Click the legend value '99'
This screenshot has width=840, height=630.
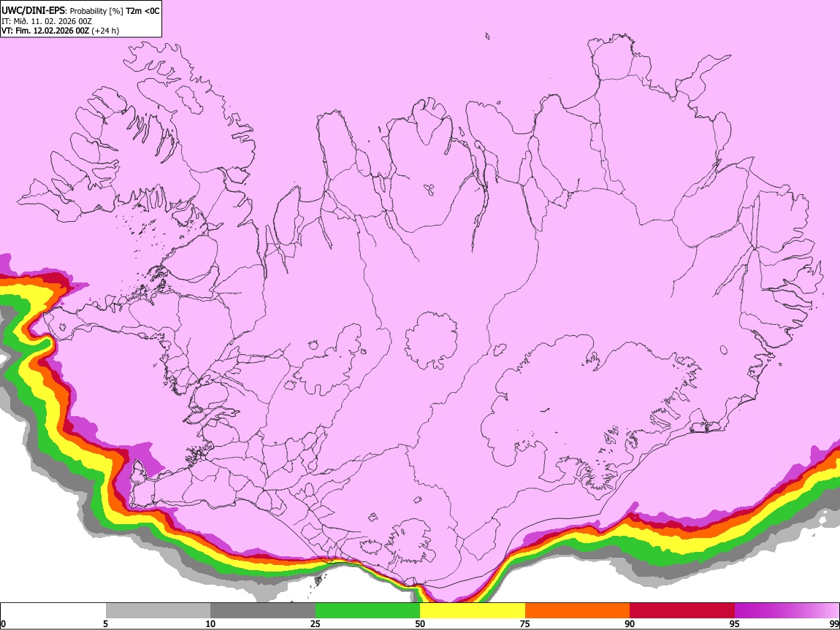point(834,623)
